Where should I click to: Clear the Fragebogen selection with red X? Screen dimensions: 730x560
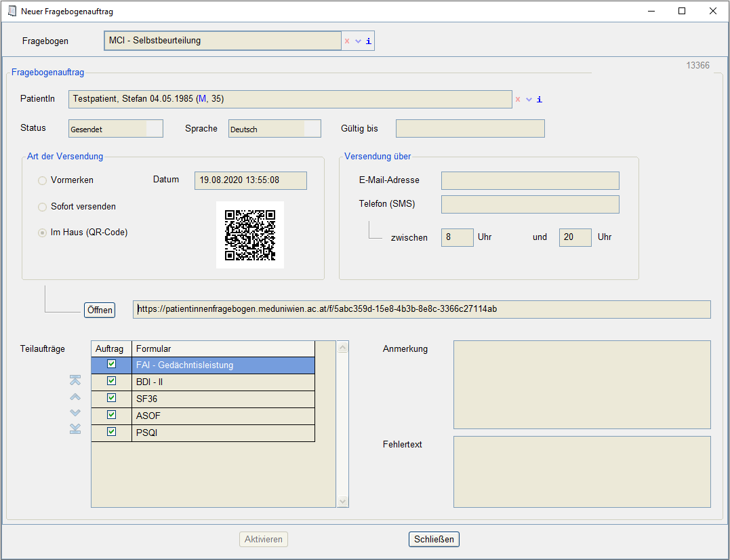click(347, 41)
